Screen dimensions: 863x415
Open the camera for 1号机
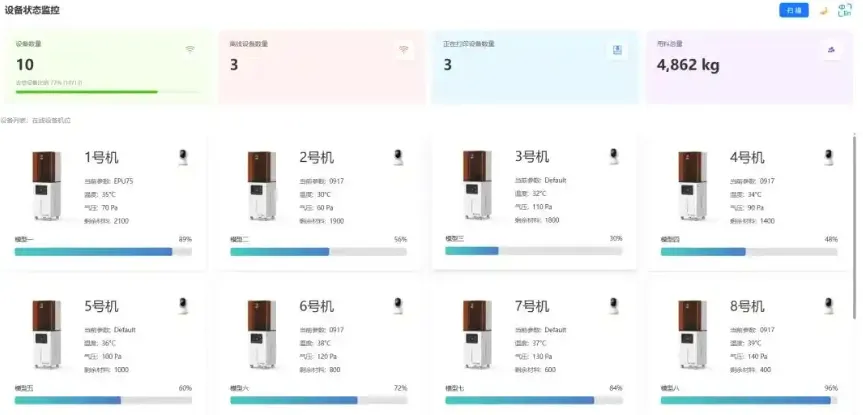(184, 157)
